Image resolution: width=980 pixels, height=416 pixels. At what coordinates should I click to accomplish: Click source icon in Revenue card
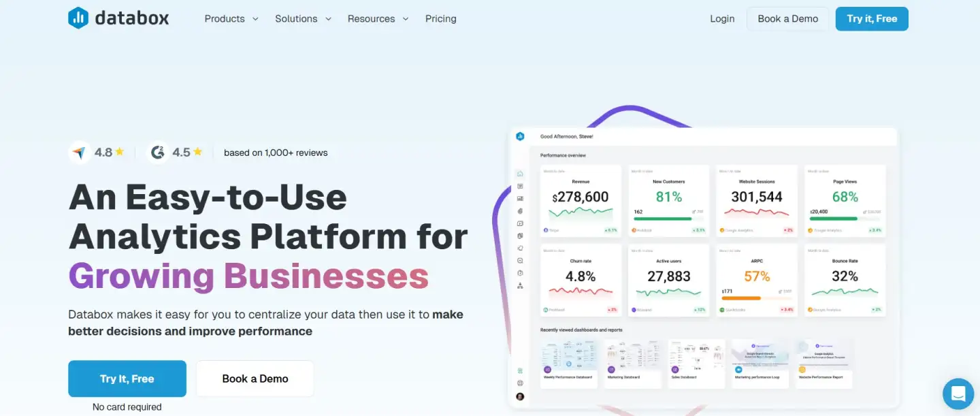[x=546, y=230]
